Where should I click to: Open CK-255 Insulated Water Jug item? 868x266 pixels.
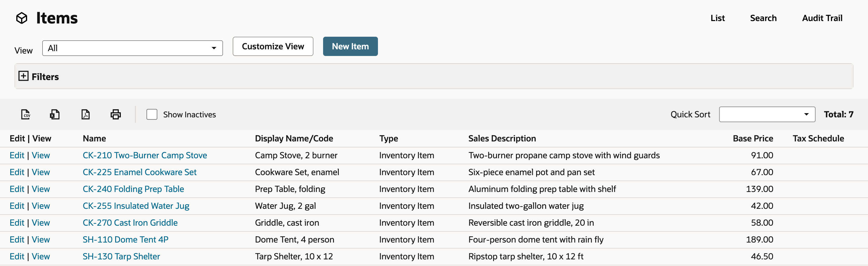point(136,206)
